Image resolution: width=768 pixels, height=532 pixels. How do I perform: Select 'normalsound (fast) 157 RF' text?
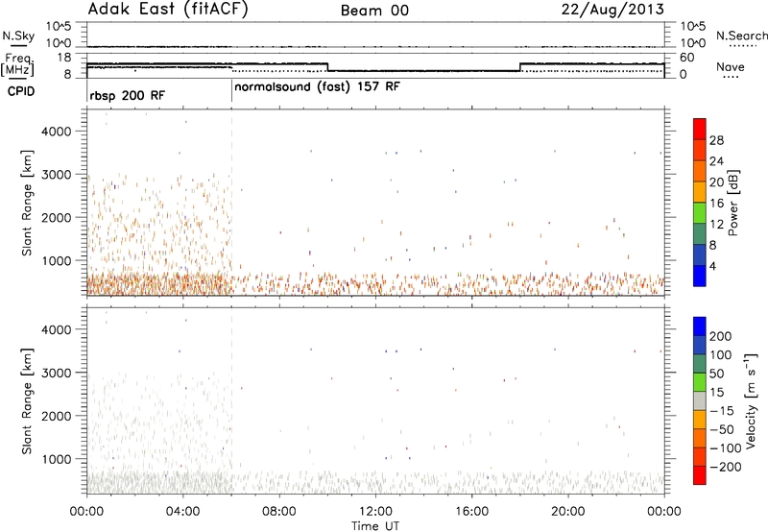tap(318, 87)
